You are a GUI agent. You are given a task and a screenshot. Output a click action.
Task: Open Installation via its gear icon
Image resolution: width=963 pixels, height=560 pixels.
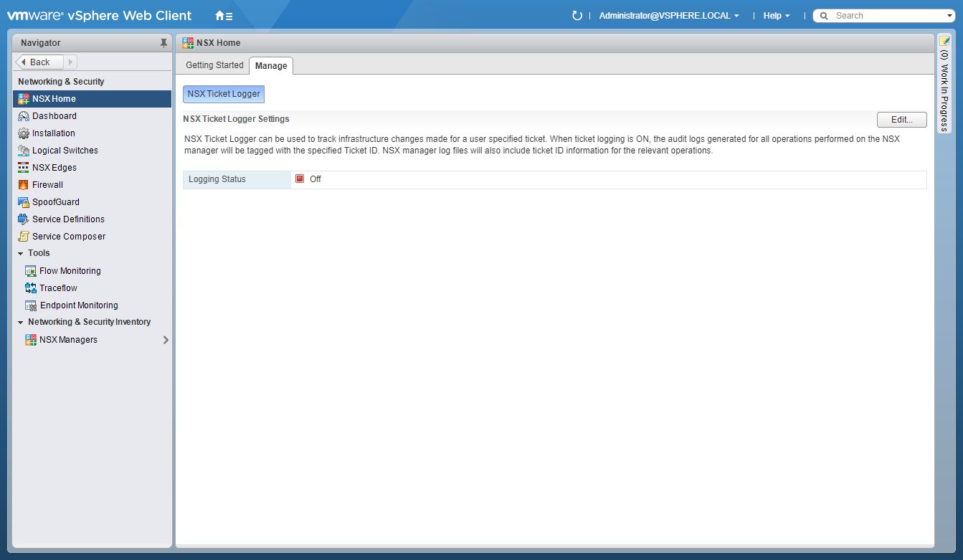pyautogui.click(x=24, y=133)
